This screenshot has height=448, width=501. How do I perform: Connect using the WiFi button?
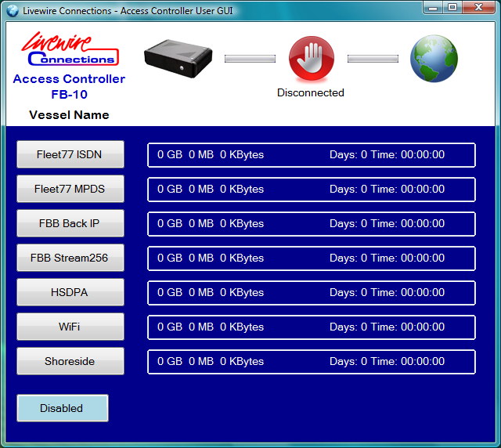(70, 327)
